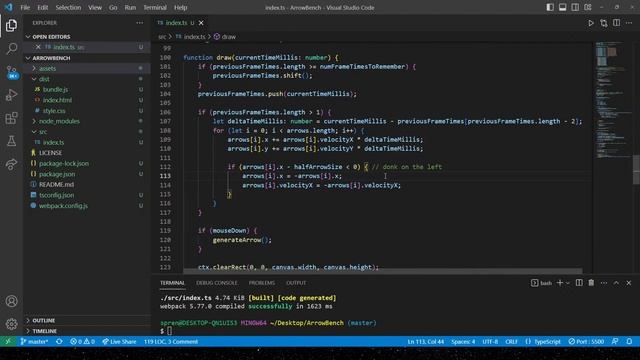
Task: Open the Accounts icon
Action: tap(11, 301)
